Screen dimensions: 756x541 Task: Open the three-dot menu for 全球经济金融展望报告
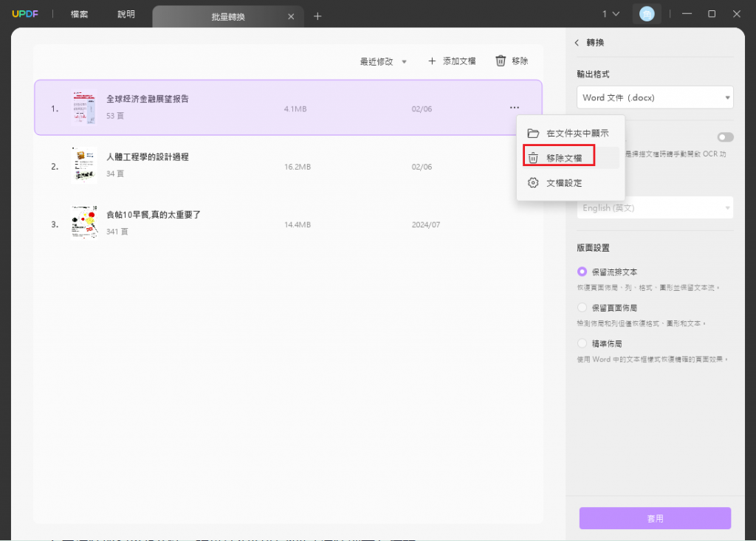click(x=515, y=108)
